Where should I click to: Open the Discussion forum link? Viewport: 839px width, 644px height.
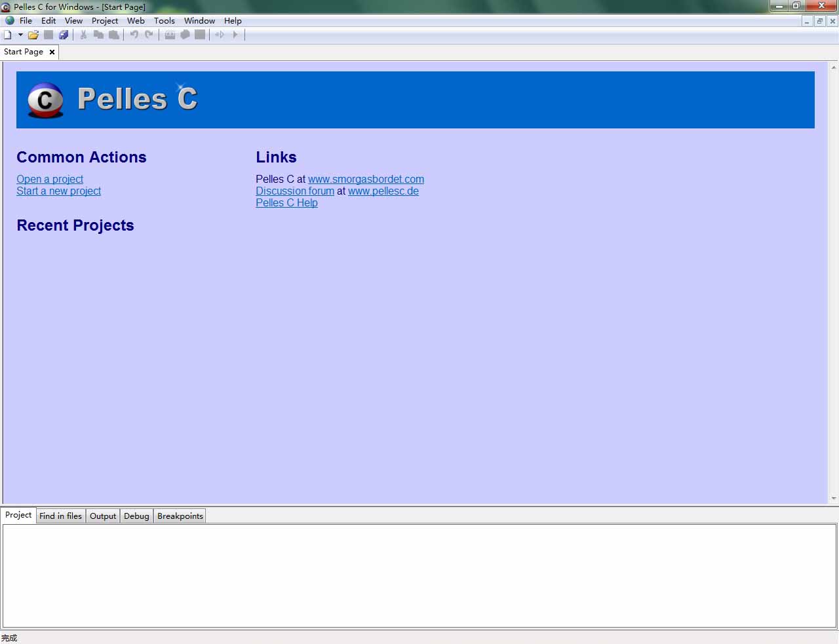pos(295,191)
